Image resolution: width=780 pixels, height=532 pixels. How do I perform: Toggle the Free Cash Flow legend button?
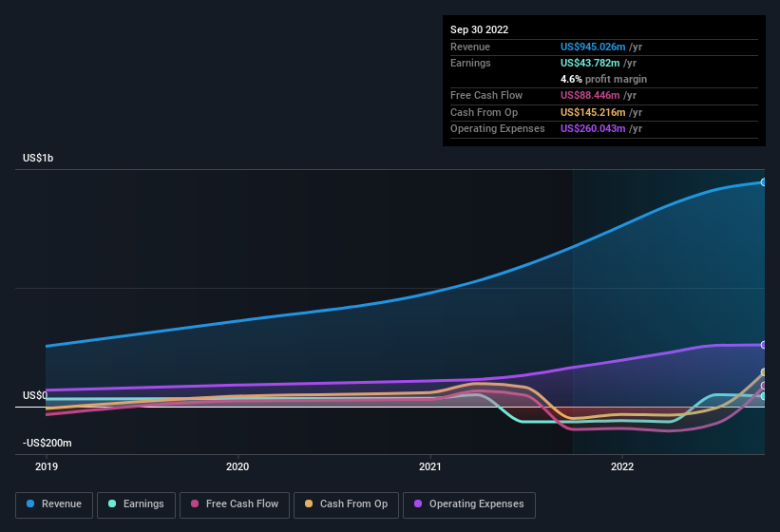(x=235, y=504)
